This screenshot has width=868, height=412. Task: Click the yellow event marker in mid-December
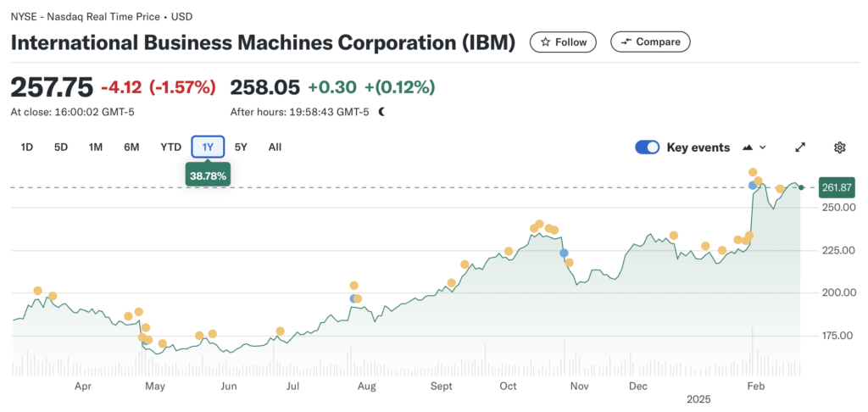tap(674, 236)
